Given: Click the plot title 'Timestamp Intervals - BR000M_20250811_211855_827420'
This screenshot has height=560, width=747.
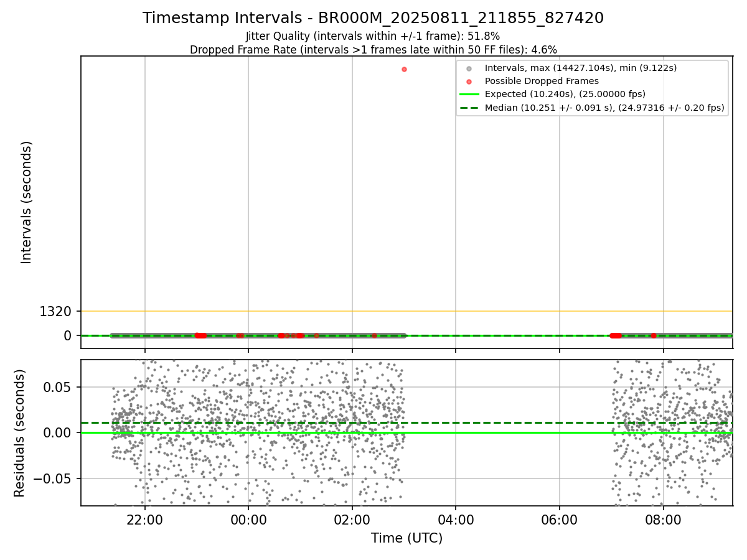Looking at the screenshot, I should click(373, 18).
